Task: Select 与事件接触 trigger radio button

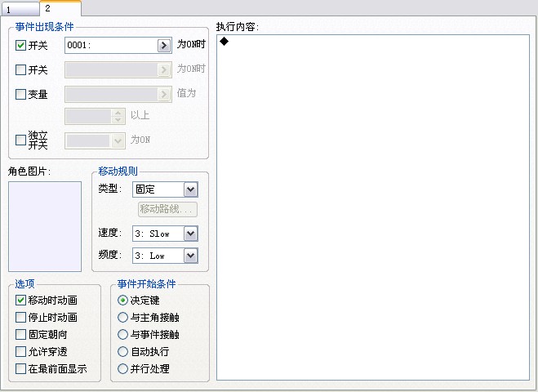Action: (x=122, y=335)
